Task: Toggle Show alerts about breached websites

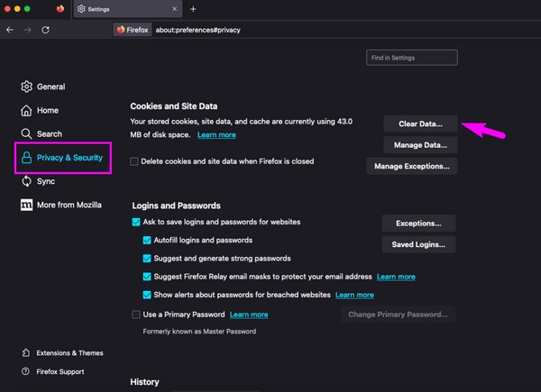Action: pyautogui.click(x=147, y=295)
